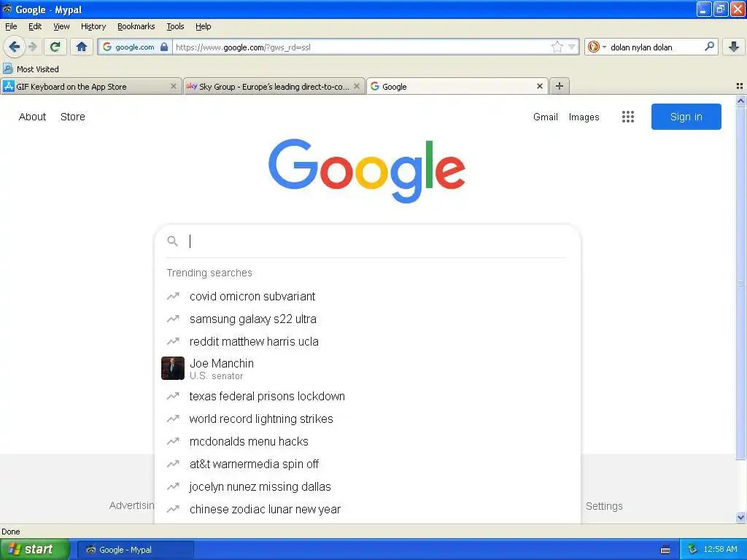Click the network tray icon near clock
This screenshot has height=560, width=747.
pos(693,549)
